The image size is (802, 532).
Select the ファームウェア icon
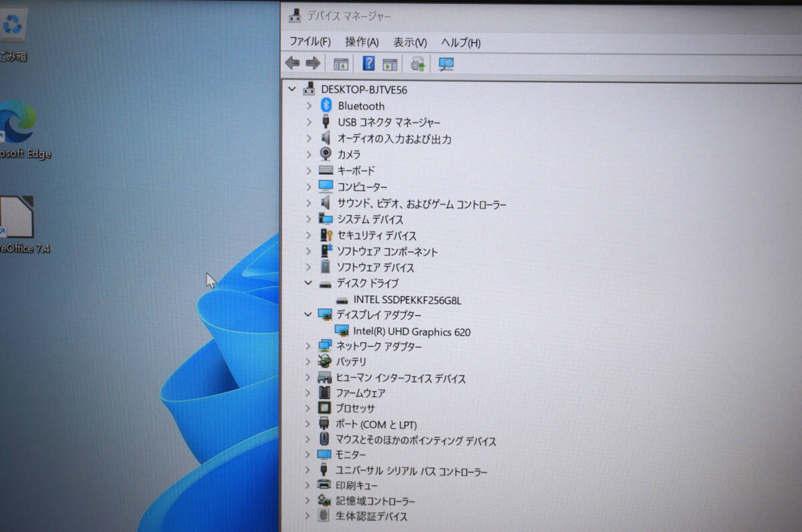tap(324, 392)
